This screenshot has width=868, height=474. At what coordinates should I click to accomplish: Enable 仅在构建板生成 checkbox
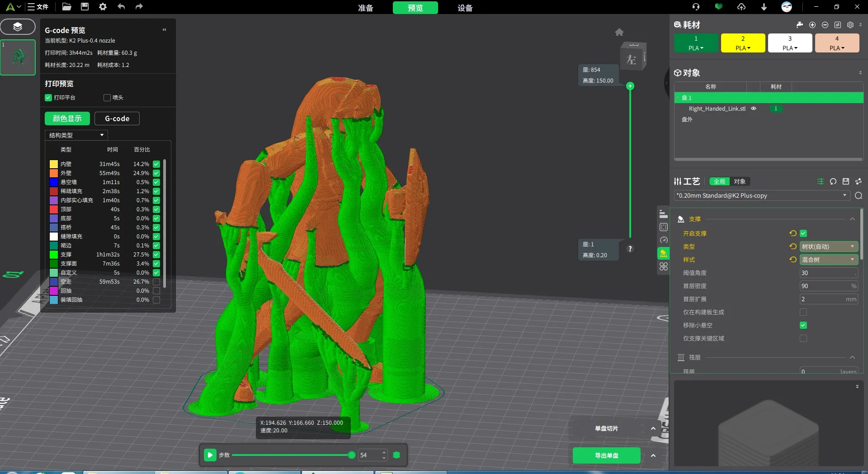click(803, 312)
